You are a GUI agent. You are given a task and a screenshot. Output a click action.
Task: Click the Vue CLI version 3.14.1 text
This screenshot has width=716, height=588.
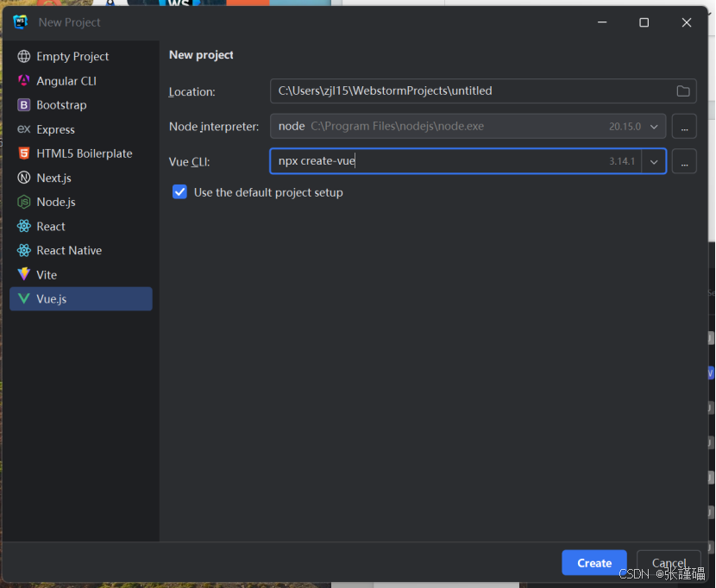coord(622,161)
